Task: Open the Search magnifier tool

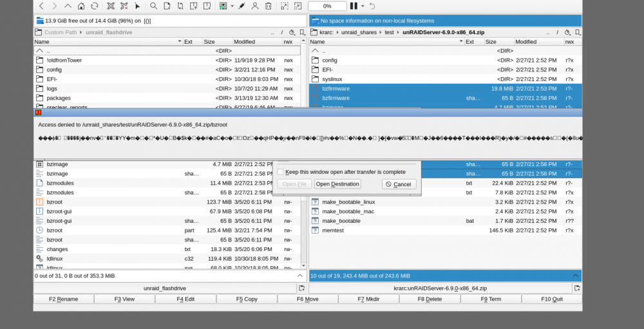Action: click(154, 6)
